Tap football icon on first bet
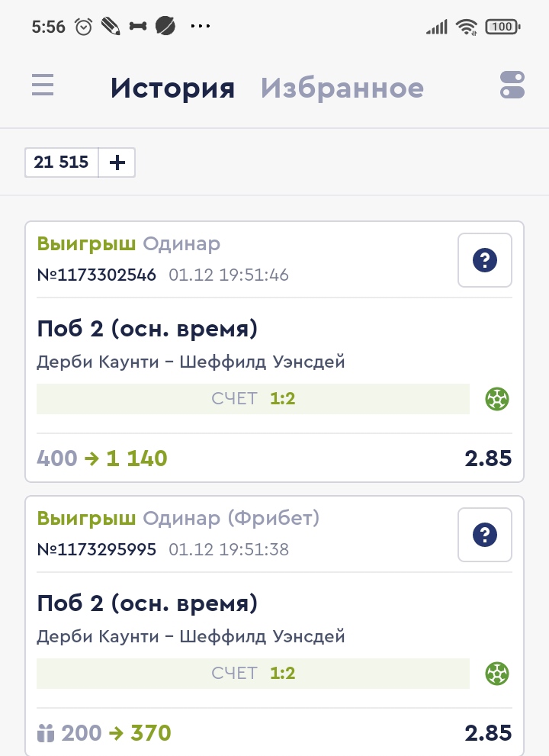Image resolution: width=549 pixels, height=756 pixels. [497, 398]
